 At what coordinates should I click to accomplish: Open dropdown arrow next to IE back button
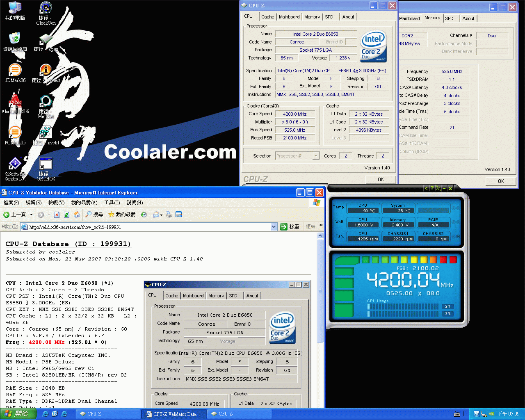click(x=31, y=215)
